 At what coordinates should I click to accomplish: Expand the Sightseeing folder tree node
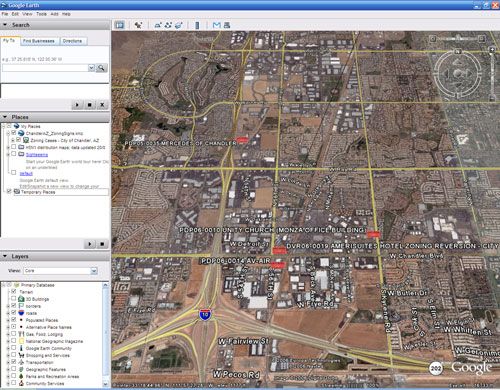pyautogui.click(x=8, y=154)
